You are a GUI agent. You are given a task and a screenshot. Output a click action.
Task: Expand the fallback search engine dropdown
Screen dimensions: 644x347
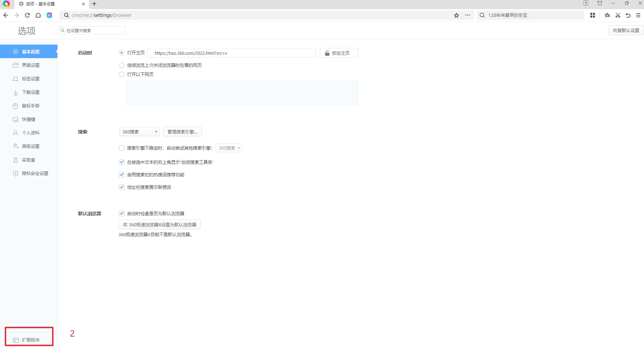click(x=229, y=148)
